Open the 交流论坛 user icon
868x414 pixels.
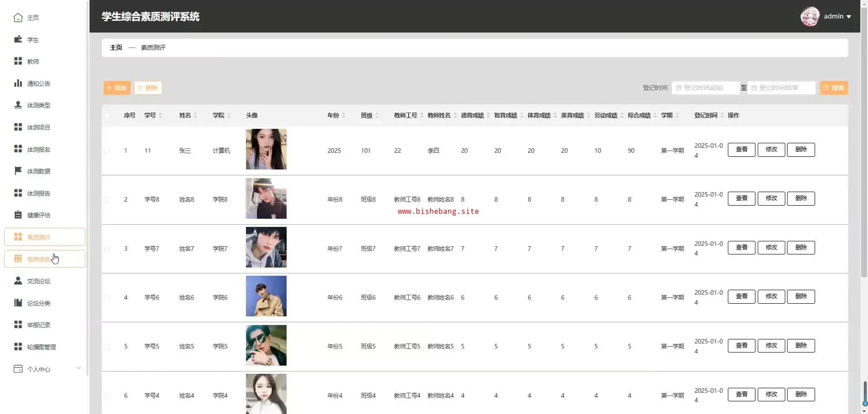[18, 281]
